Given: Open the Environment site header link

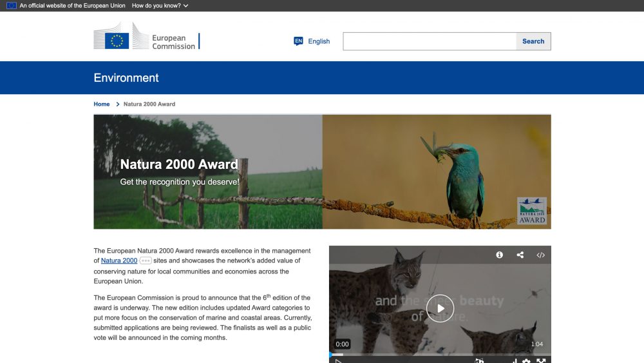Looking at the screenshot, I should tap(126, 78).
